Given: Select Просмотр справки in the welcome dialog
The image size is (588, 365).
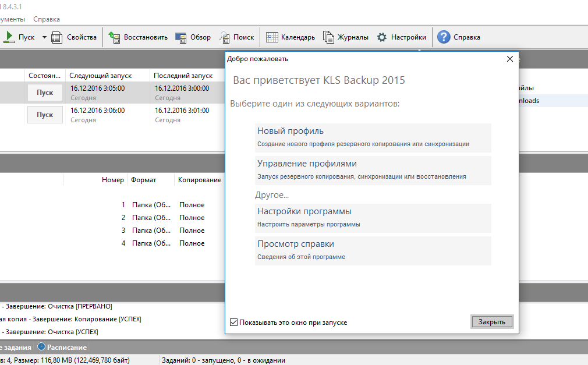Looking at the screenshot, I should [x=373, y=250].
